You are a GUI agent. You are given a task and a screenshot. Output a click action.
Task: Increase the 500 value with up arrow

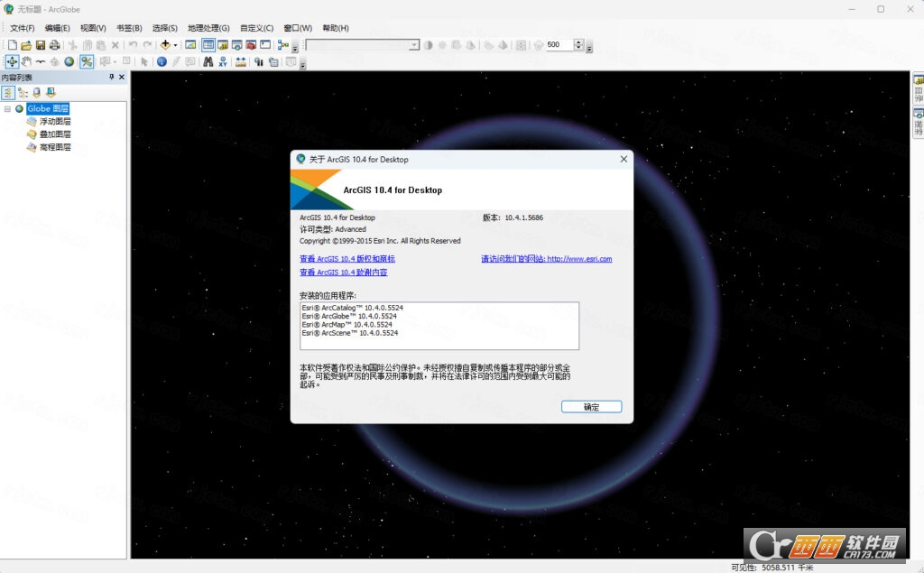[578, 42]
